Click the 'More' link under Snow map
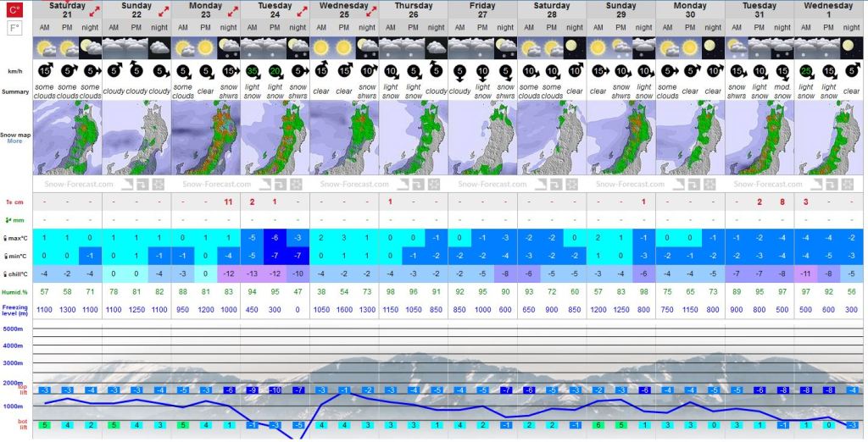 14,141
